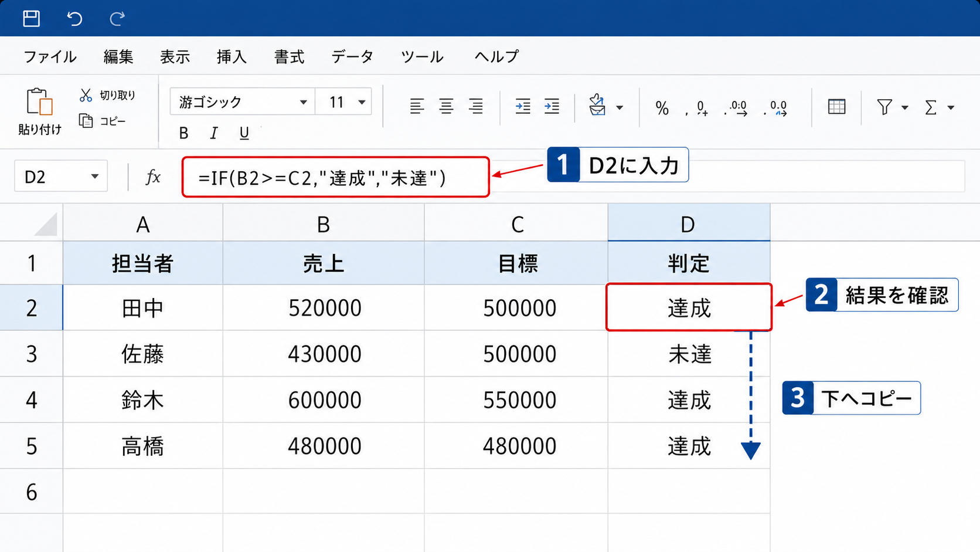Click the select-all corner triangle
Screen dimensions: 980x552
[46, 223]
